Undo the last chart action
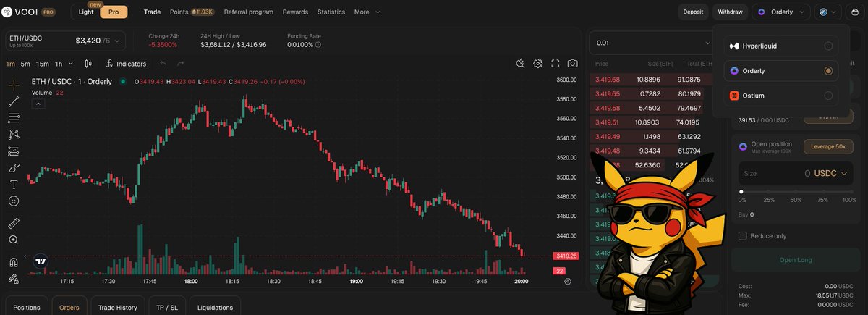Screen dimensions: 868x315 pos(163,64)
